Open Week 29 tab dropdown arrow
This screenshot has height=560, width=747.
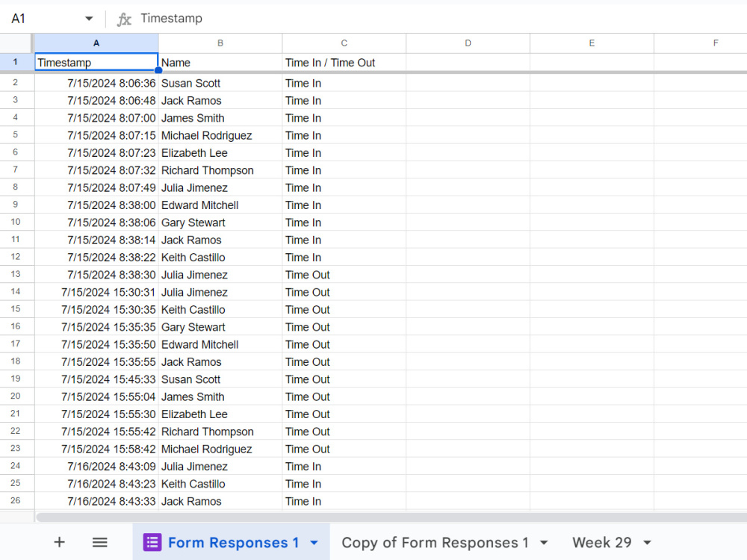pos(647,542)
